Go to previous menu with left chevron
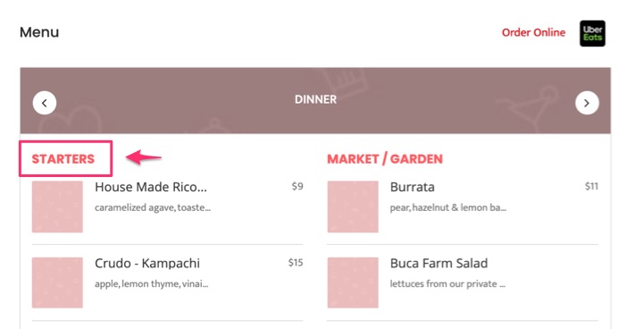Screen dimensions: 644x329 pos(45,103)
